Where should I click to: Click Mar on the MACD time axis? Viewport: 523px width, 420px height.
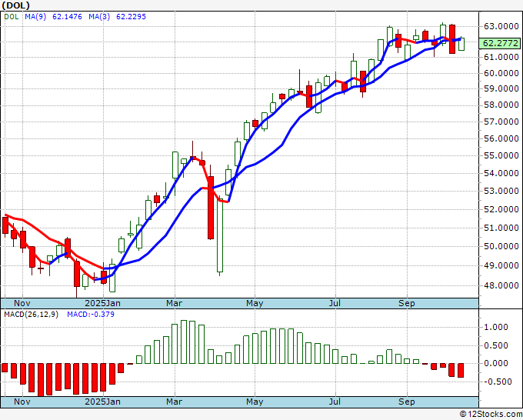coord(174,402)
